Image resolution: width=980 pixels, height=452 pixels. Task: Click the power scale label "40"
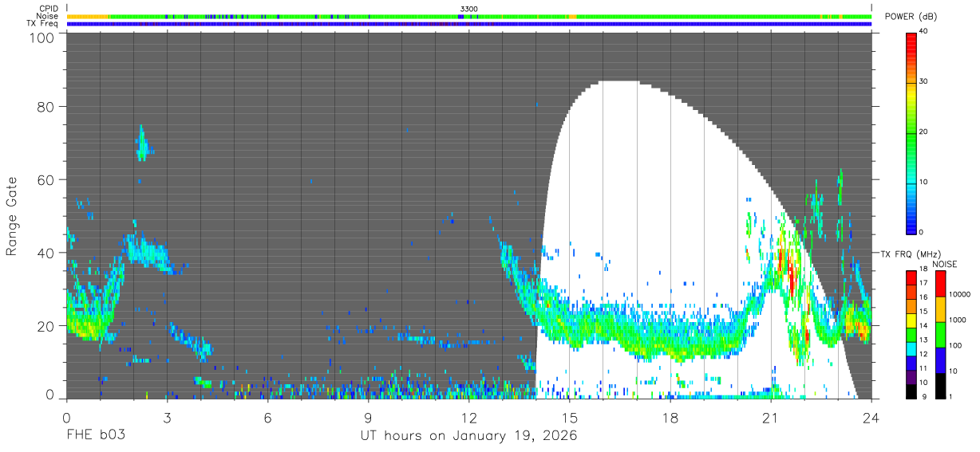tap(924, 32)
